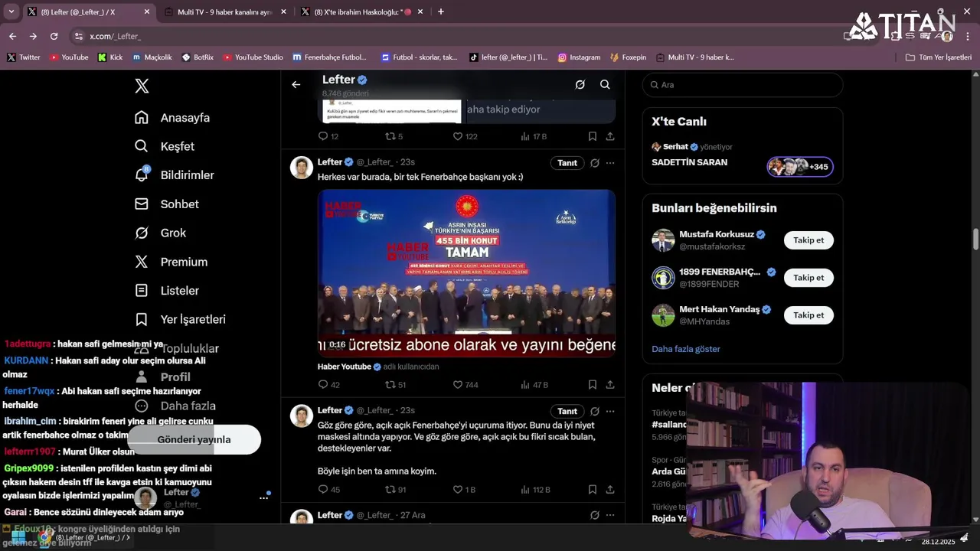The width and height of the screenshot is (980, 551).
Task: Share the Haber Youtube video post
Action: (x=610, y=385)
